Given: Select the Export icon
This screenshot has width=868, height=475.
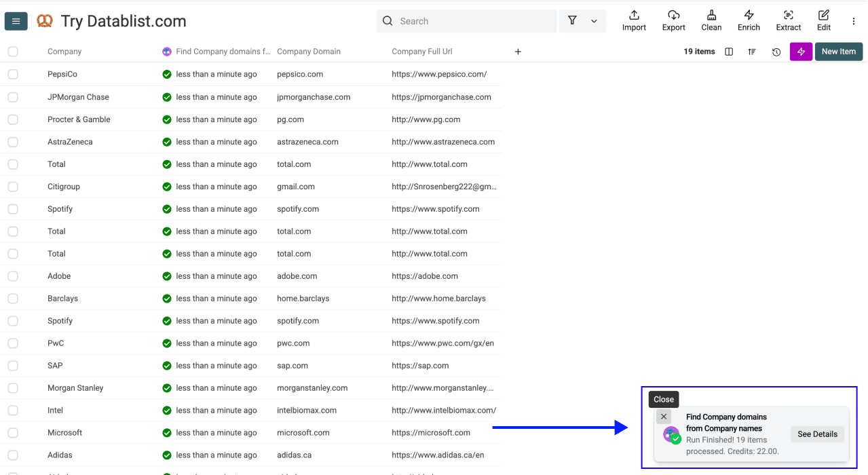Looking at the screenshot, I should [x=673, y=20].
